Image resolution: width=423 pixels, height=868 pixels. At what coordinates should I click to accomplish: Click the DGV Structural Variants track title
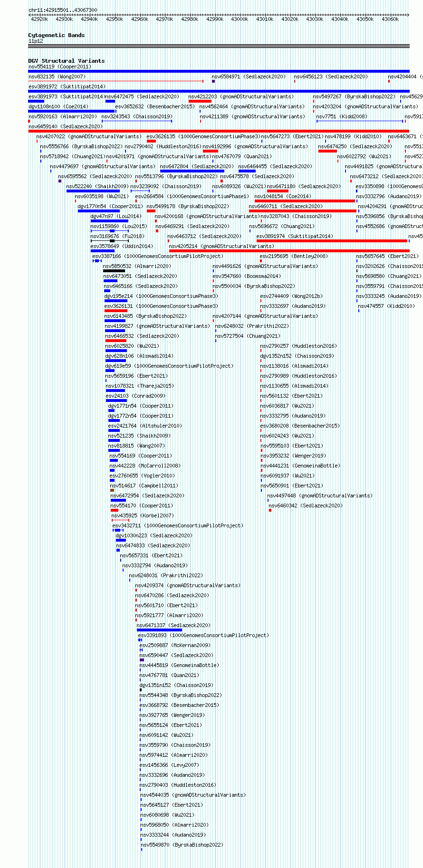(66, 61)
